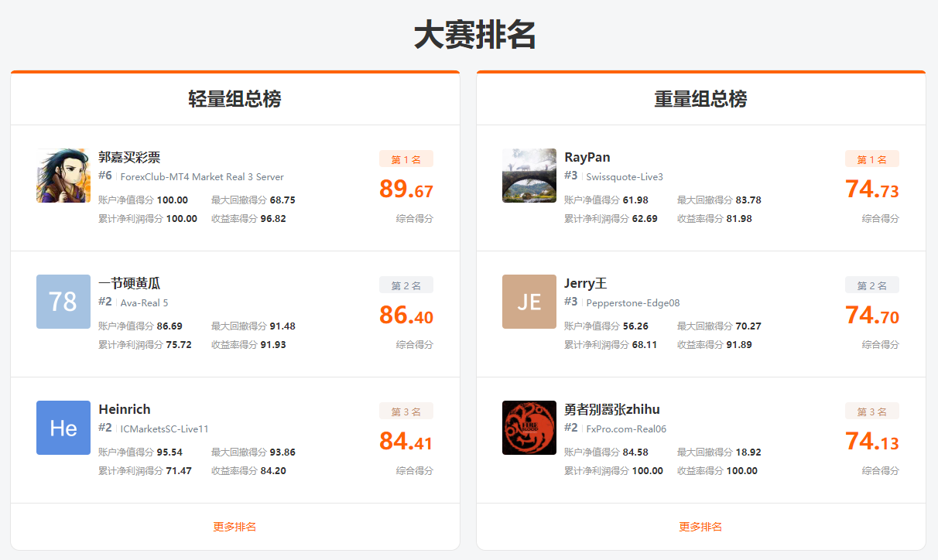Open trader name Heinrich
The height and width of the screenshot is (560, 938).
click(125, 409)
